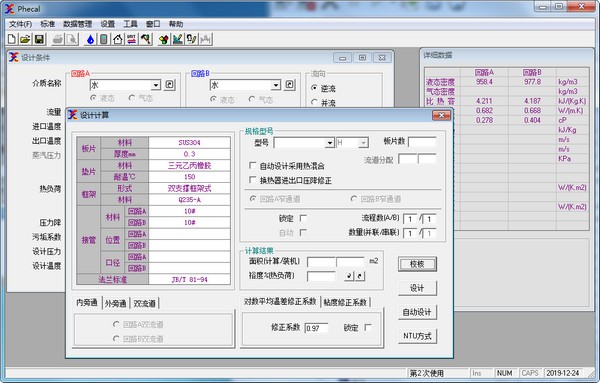Image resolution: width=600 pixels, height=383 pixels.
Task: Open the 数据管理 menu
Action: click(x=77, y=24)
